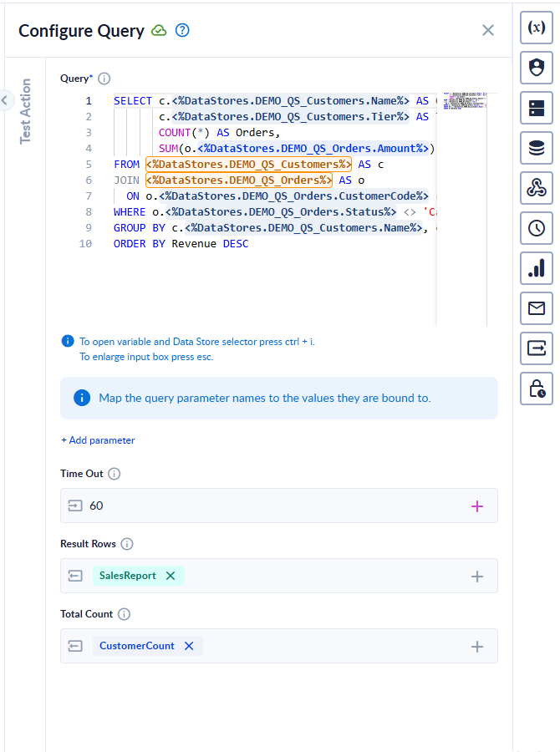Click the green cloud saved status icon
The height and width of the screenshot is (752, 560).
click(159, 31)
